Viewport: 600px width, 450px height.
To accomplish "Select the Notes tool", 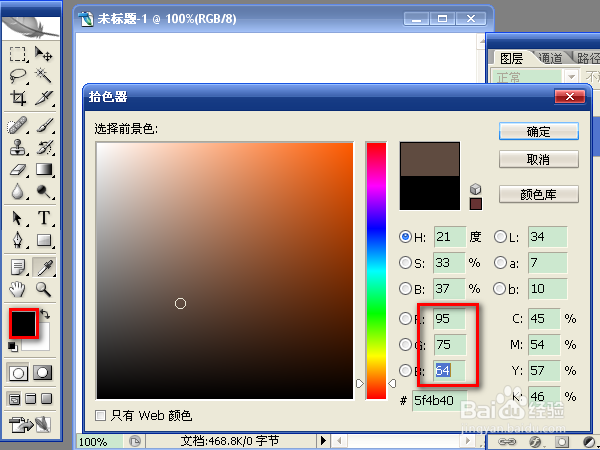I will [18, 267].
